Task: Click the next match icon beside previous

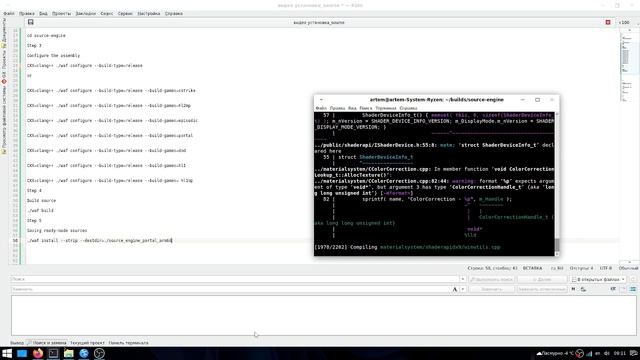Action: (x=583, y=289)
